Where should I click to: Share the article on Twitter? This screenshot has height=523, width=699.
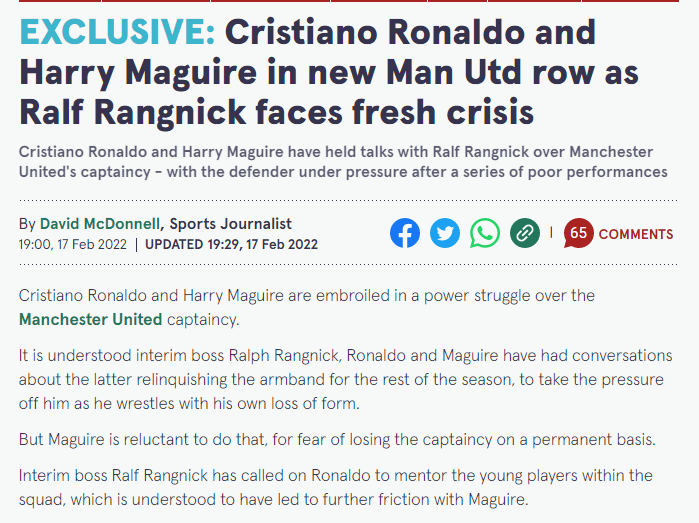pos(445,233)
